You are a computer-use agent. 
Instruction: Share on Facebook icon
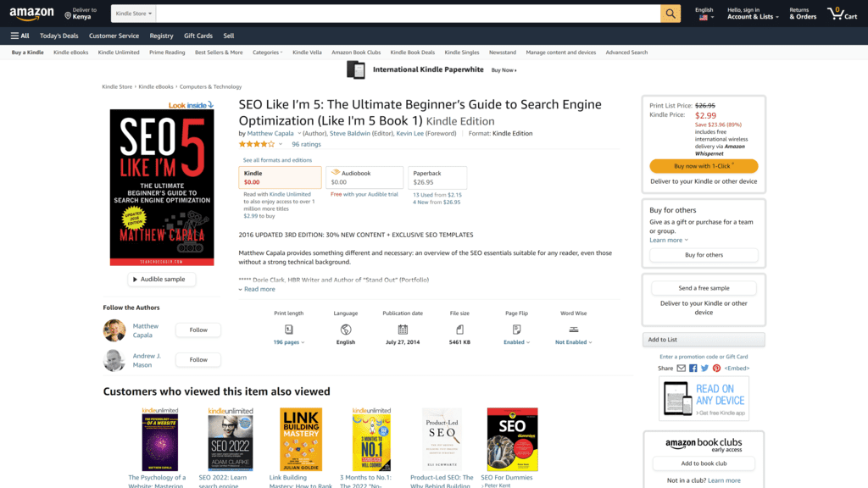tap(693, 368)
